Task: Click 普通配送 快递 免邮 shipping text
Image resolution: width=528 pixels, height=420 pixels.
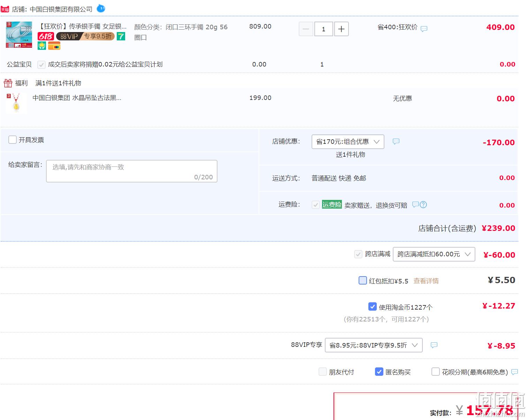Action: click(339, 178)
